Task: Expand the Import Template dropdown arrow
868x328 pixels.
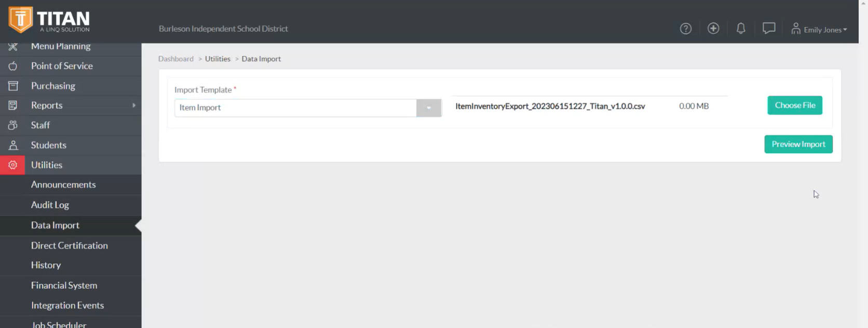Action: tap(429, 108)
